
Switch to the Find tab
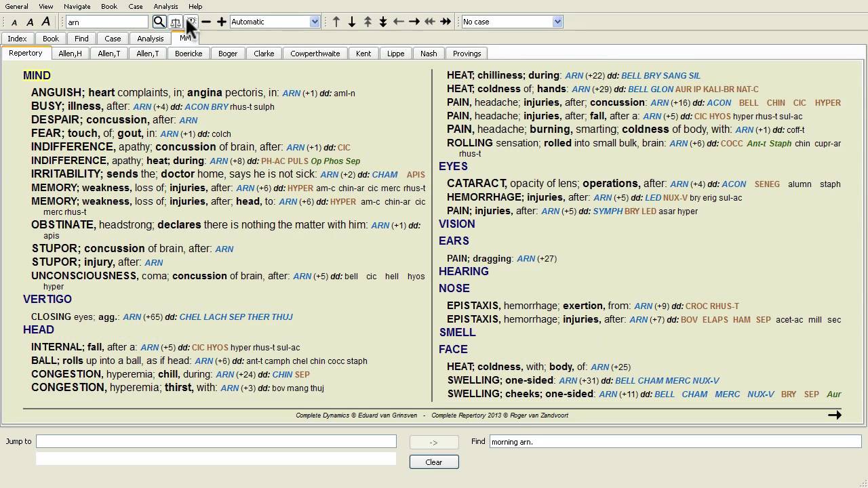click(x=81, y=39)
